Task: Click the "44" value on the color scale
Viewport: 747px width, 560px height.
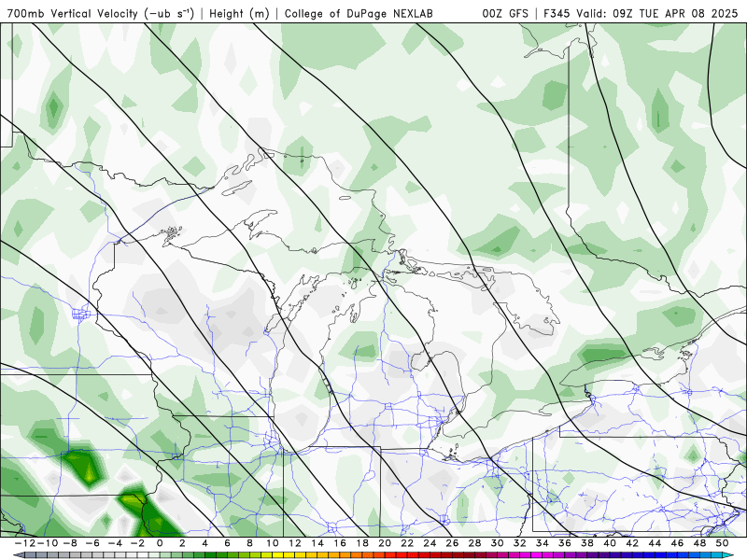Action: tap(655, 543)
